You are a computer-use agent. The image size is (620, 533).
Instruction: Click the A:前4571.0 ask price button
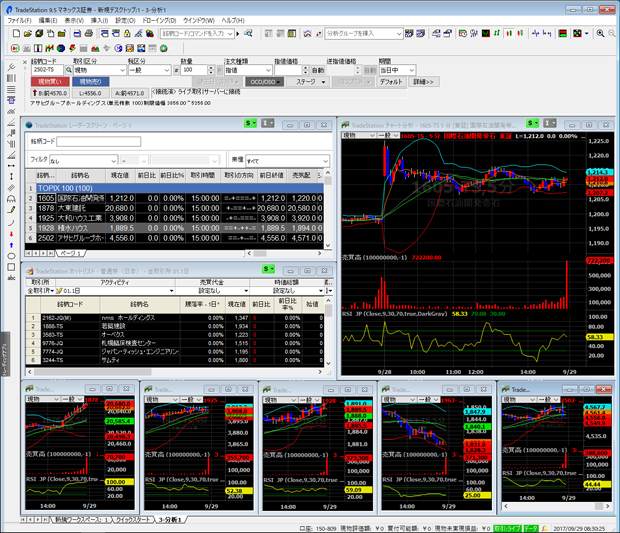click(130, 93)
